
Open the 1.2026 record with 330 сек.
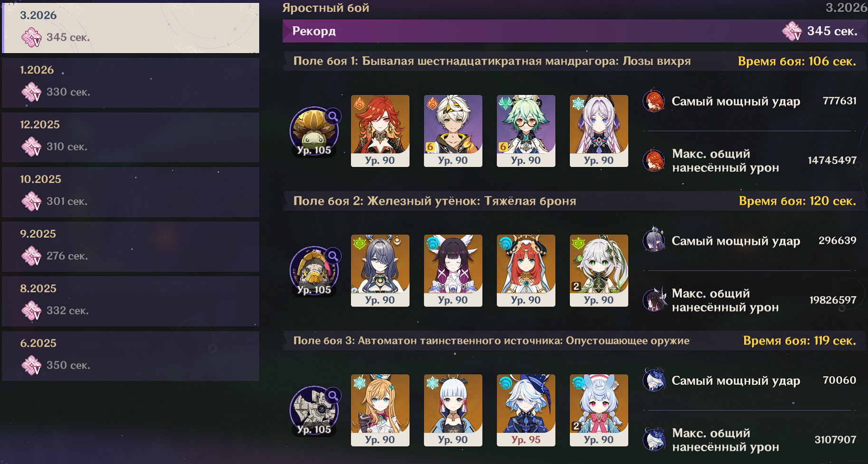[x=131, y=83]
